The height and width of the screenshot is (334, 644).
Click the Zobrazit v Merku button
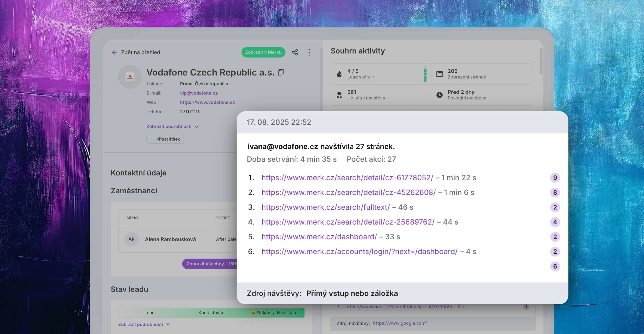pyautogui.click(x=263, y=52)
